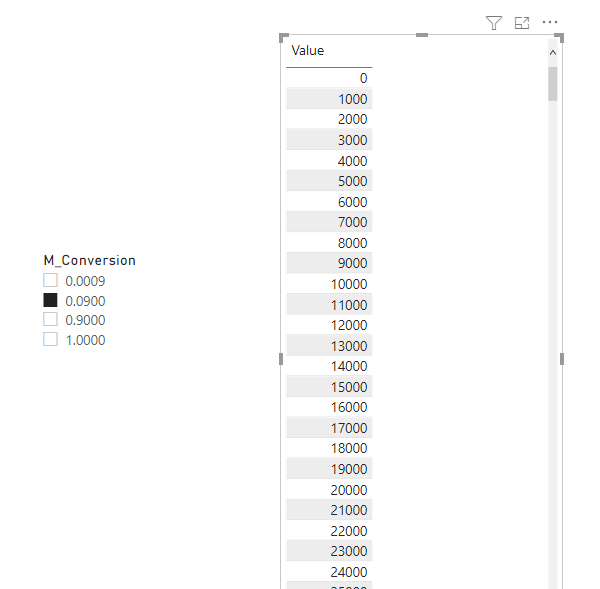The width and height of the screenshot is (600, 589).
Task: Click the left-middle resize handle of the table visual
Action: [281, 359]
